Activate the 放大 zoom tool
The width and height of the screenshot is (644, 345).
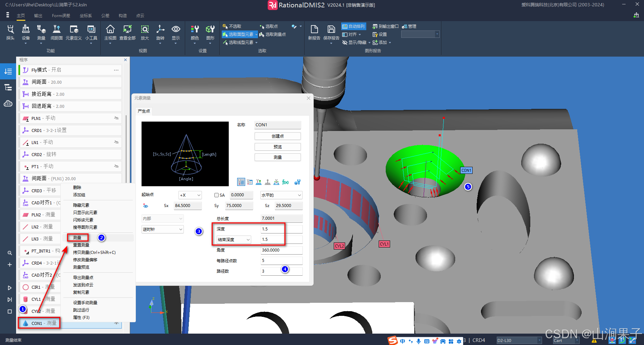pyautogui.click(x=145, y=32)
